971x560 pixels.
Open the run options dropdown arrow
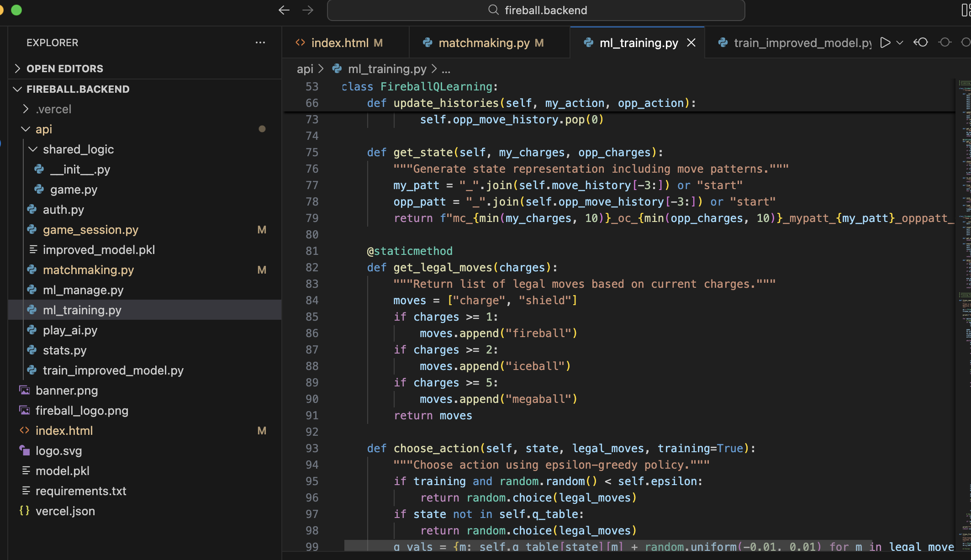point(900,42)
